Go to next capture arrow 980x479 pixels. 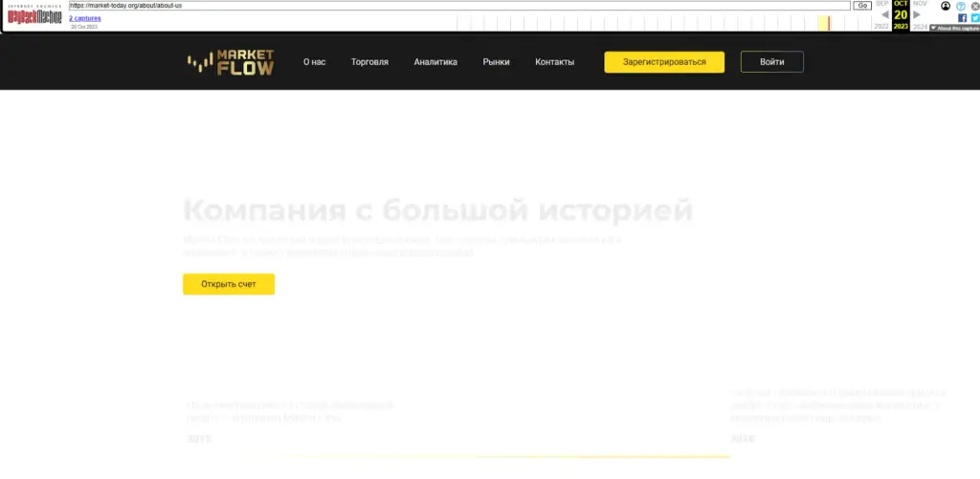917,14
